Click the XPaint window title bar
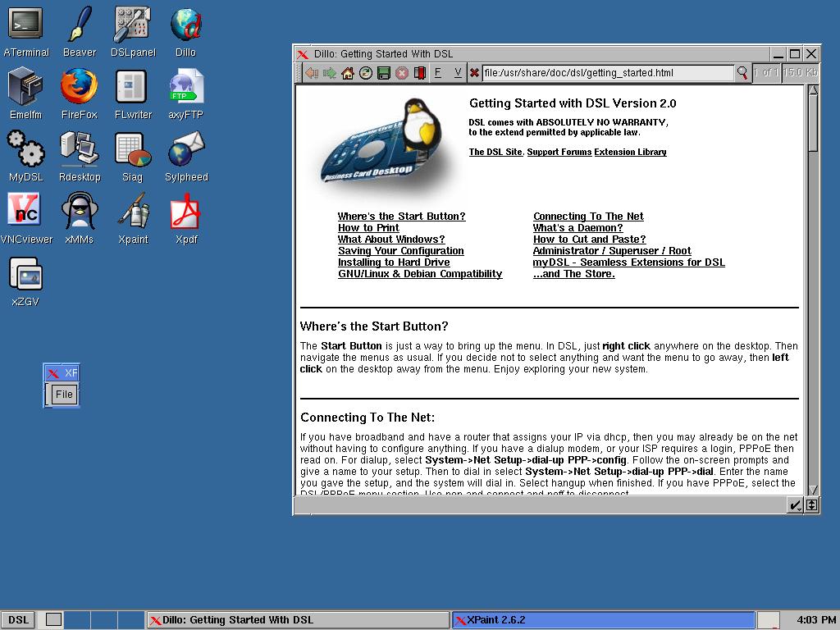 [x=62, y=373]
